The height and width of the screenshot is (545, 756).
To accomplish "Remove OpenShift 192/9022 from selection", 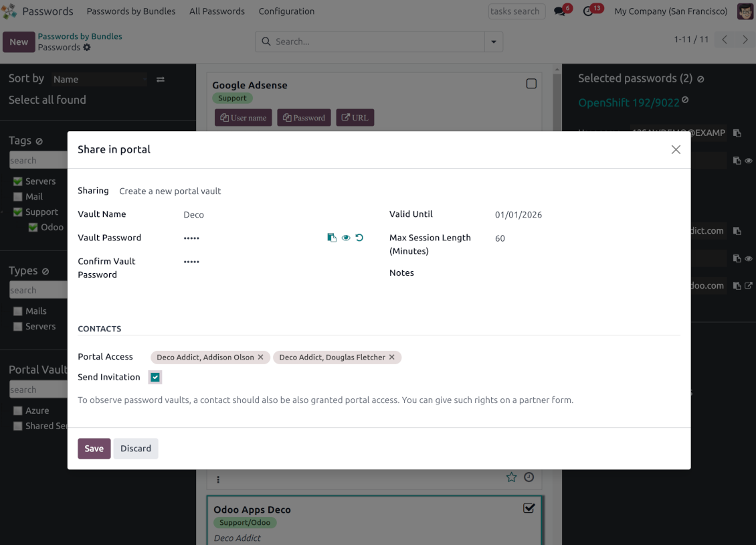I will (685, 100).
